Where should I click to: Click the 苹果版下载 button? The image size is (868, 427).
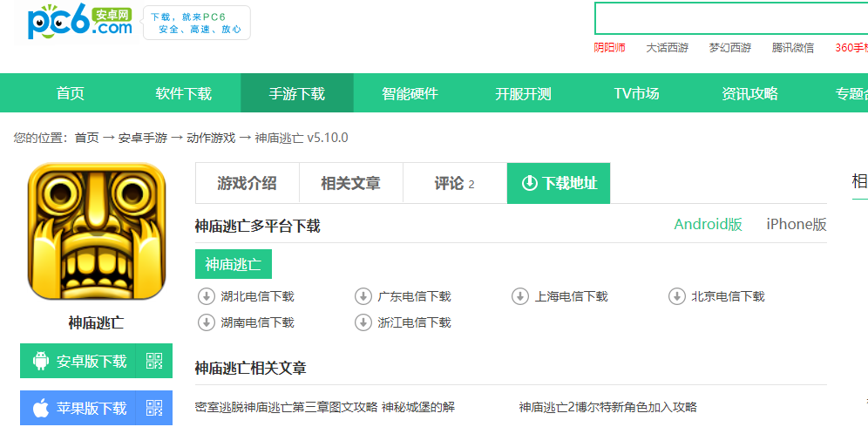(96, 408)
